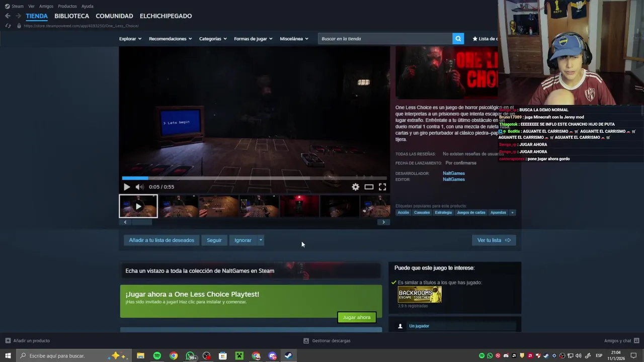Open Minecraft launcher from the taskbar
This screenshot has width=644, height=362.
(x=239, y=356)
